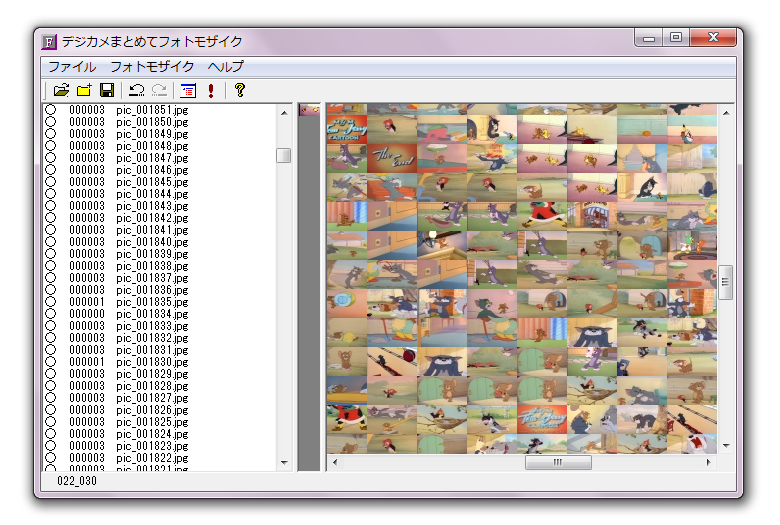
Task: Select the circle beside pic_001834.jpg
Action: tap(51, 314)
